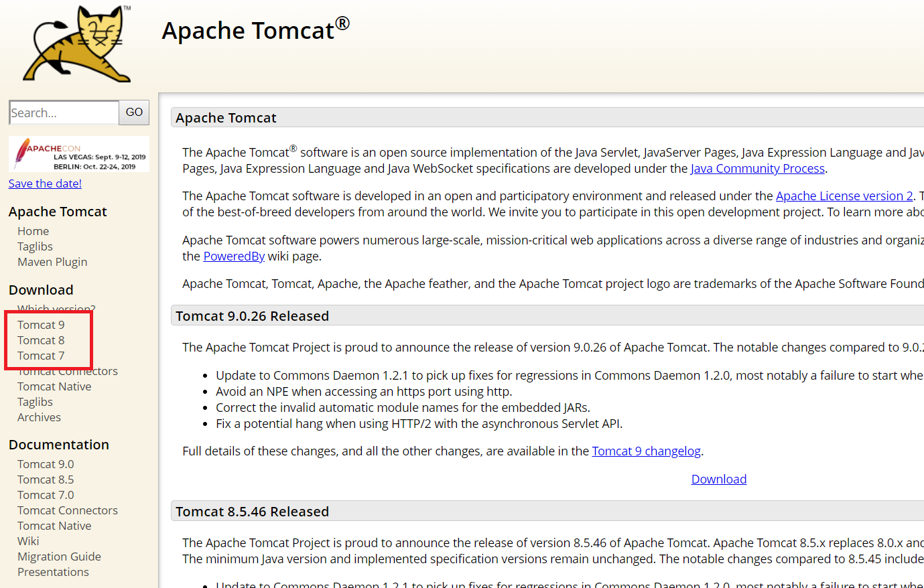Screen dimensions: 924x588
Task: Open the Archives download link
Action: 39,417
